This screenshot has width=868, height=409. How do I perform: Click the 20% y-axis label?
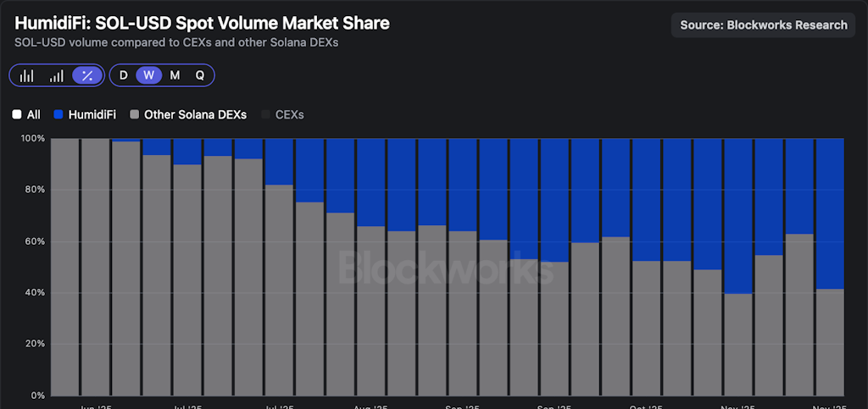tap(35, 344)
